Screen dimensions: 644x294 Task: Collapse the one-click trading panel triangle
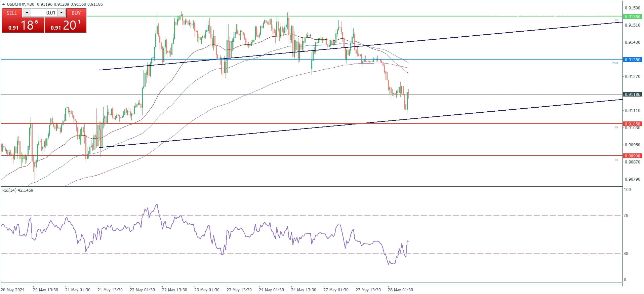(x=4, y=4)
